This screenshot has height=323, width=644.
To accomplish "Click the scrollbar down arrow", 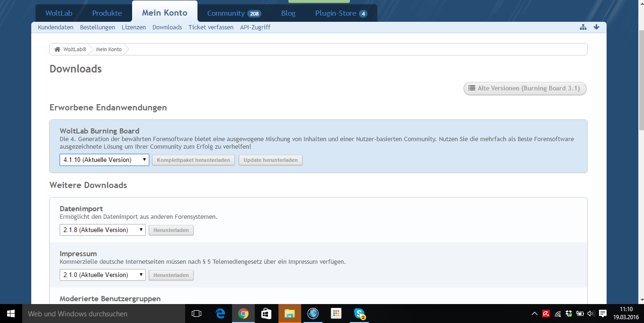I will click(641, 300).
